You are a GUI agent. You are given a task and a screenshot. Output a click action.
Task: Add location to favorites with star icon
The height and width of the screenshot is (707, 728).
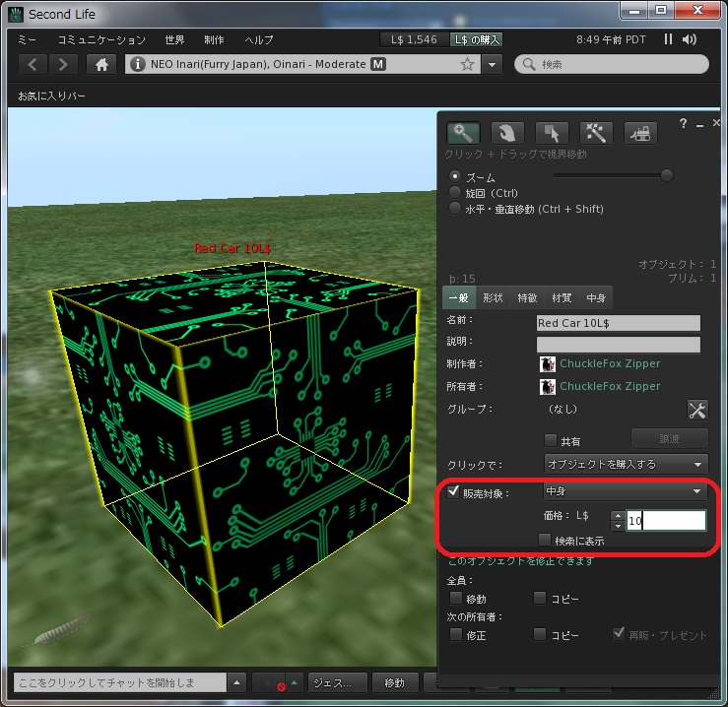click(x=467, y=64)
